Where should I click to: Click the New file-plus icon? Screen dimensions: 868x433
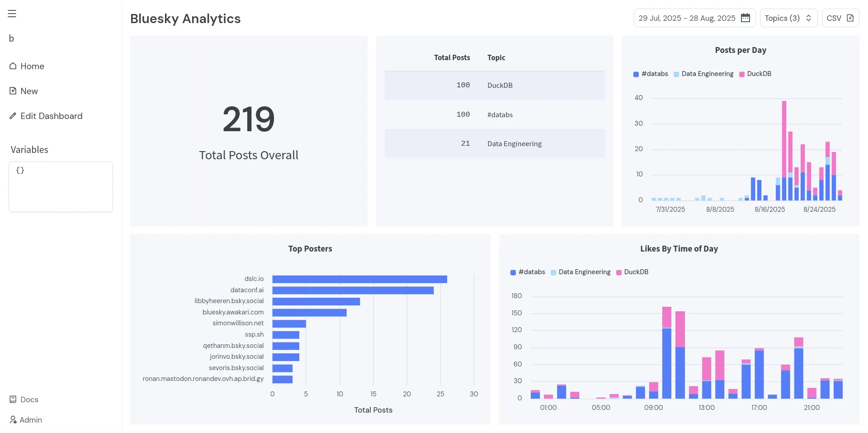(x=13, y=91)
